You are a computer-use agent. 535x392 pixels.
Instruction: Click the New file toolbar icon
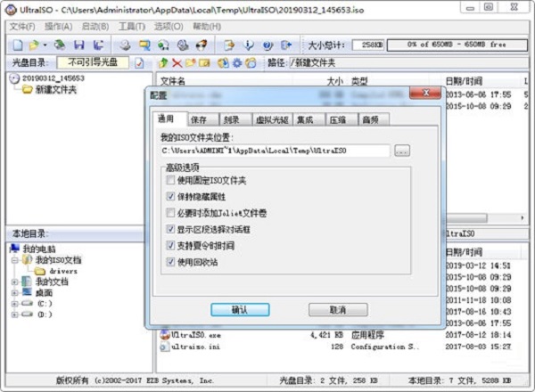(x=18, y=45)
